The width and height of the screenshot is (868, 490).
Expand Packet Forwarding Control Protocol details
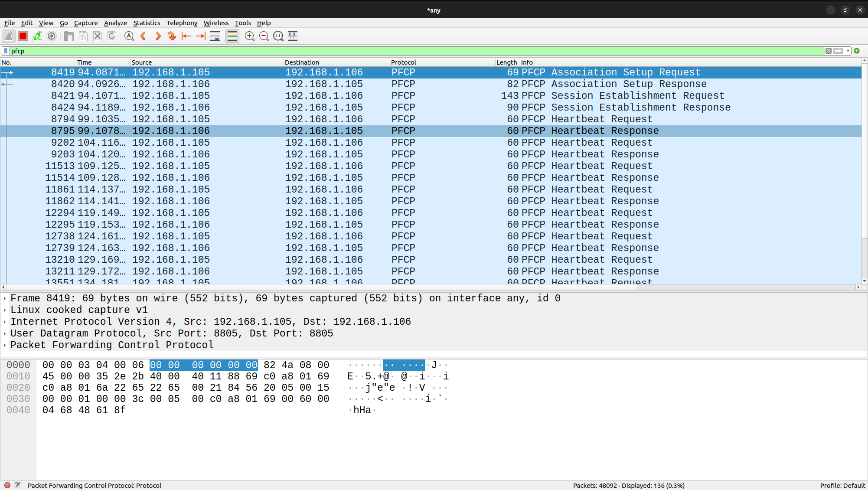click(x=5, y=345)
